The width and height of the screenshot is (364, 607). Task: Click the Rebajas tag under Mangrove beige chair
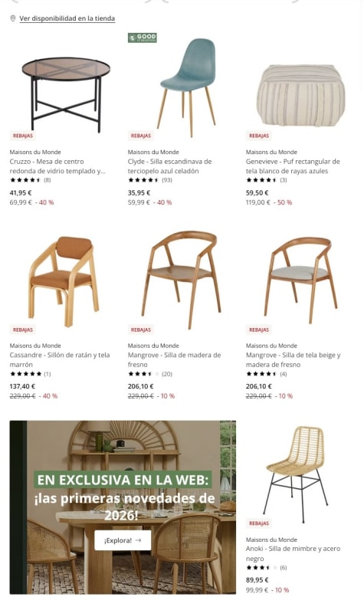click(259, 330)
